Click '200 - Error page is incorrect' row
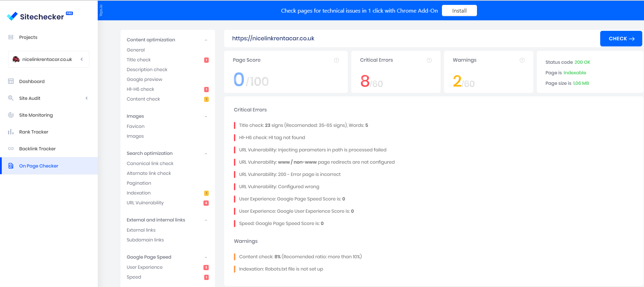The width and height of the screenshot is (644, 287). pos(290,174)
